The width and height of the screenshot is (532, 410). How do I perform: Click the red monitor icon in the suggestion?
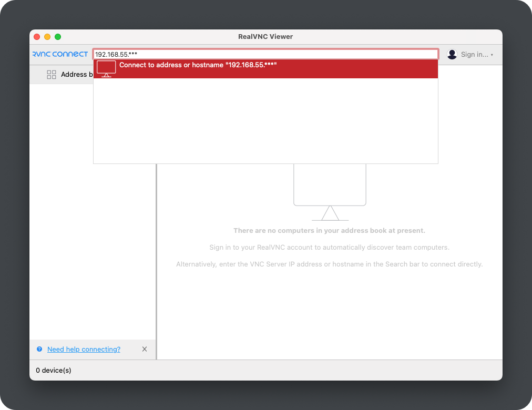[106, 69]
